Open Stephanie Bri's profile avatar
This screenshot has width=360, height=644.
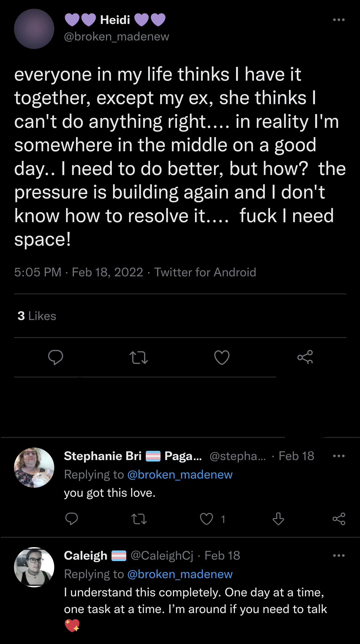coord(34,468)
